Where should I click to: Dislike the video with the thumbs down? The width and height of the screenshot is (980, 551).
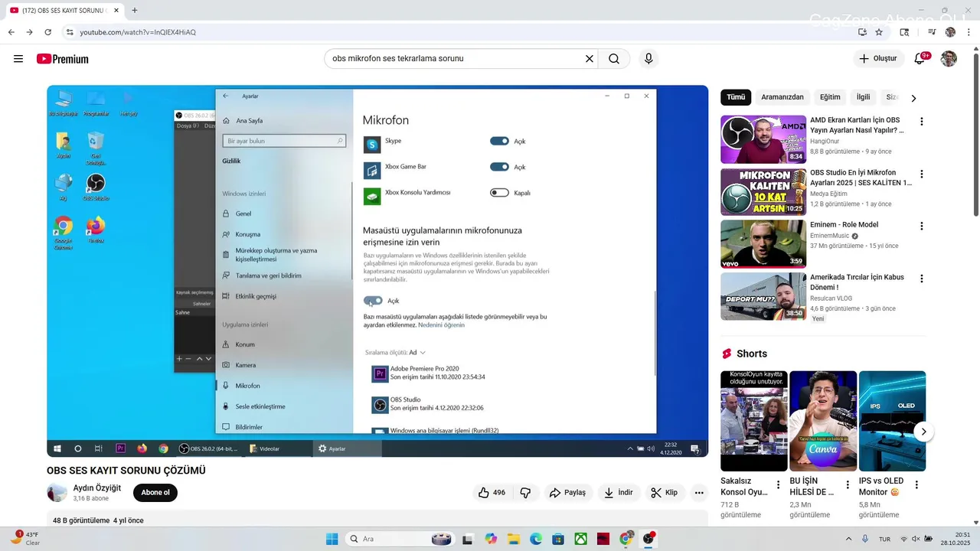pos(525,493)
